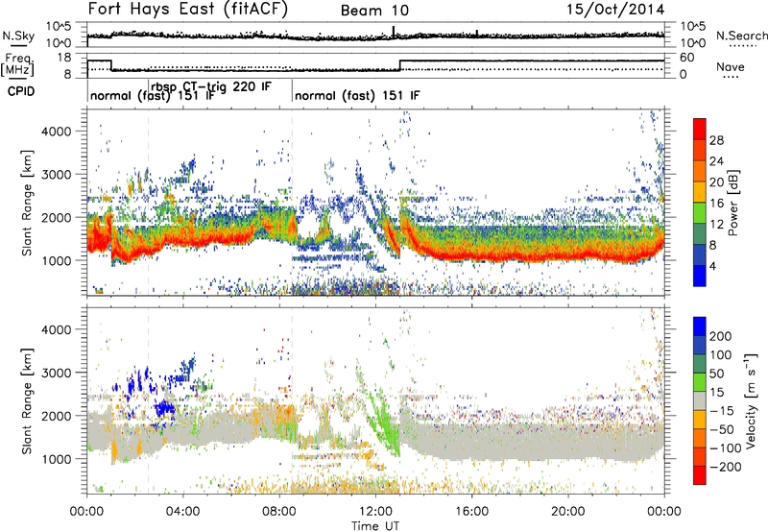Click the '18' frequency axis tick

click(x=64, y=58)
